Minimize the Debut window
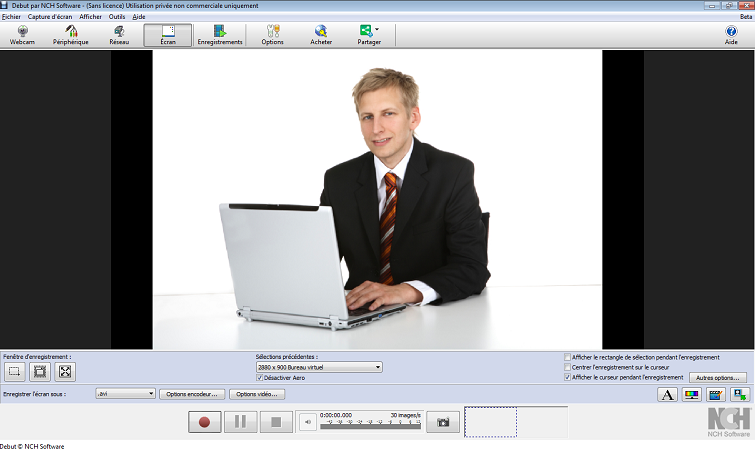Image resolution: width=755 pixels, height=451 pixels. pyautogui.click(x=712, y=5)
